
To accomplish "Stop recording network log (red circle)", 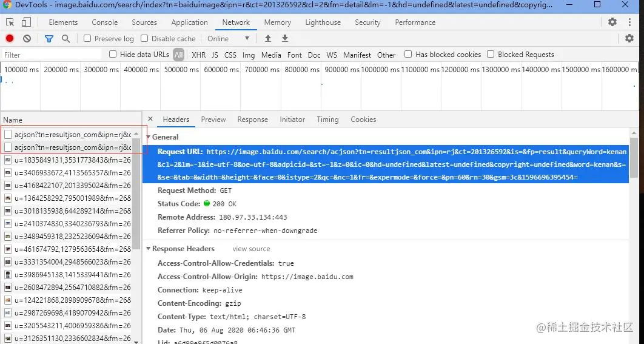I will point(10,38).
